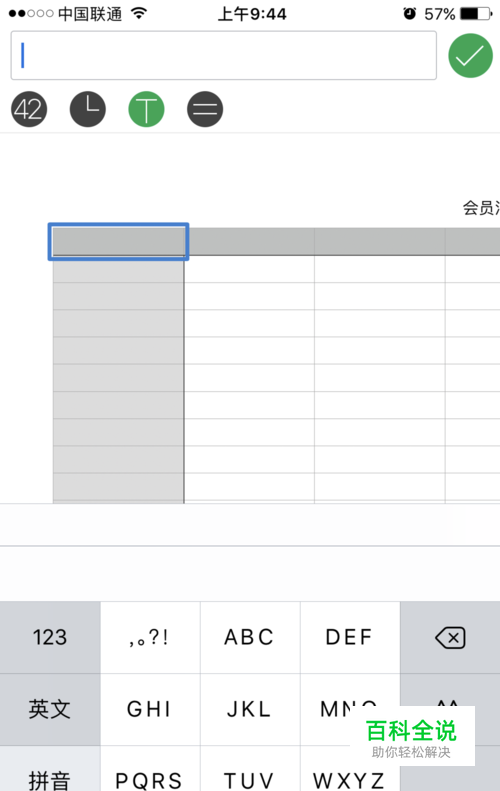The height and width of the screenshot is (791, 500).
Task: Switch keyboard to 英文 English
Action: [50, 709]
